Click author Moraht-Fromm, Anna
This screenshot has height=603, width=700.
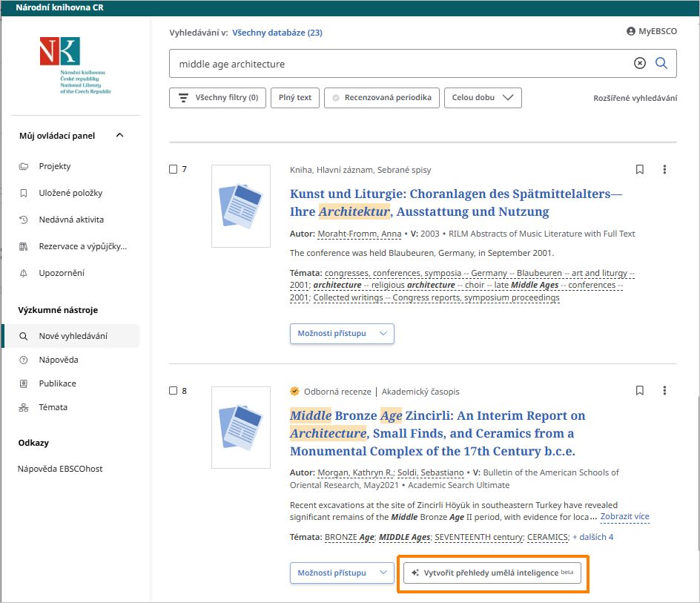click(360, 234)
